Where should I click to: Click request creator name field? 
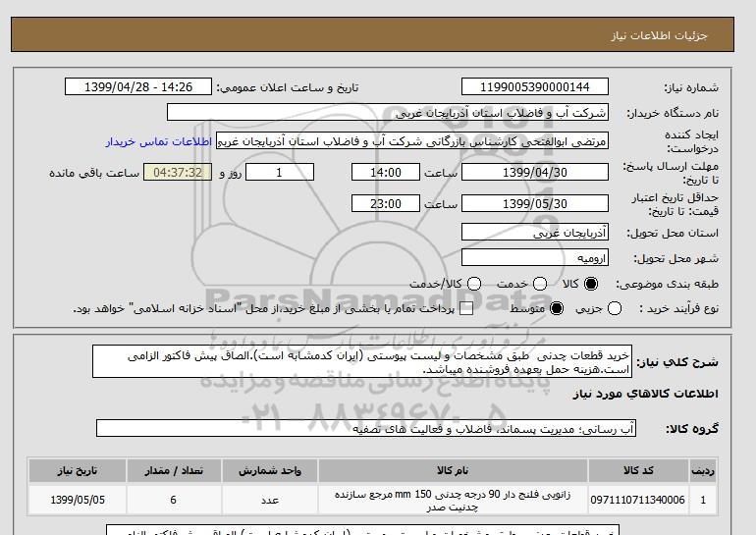point(412,141)
